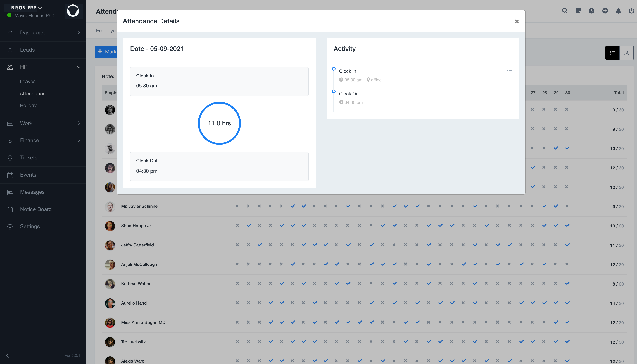Open Attendance activity options via three-dot menu

click(x=509, y=71)
